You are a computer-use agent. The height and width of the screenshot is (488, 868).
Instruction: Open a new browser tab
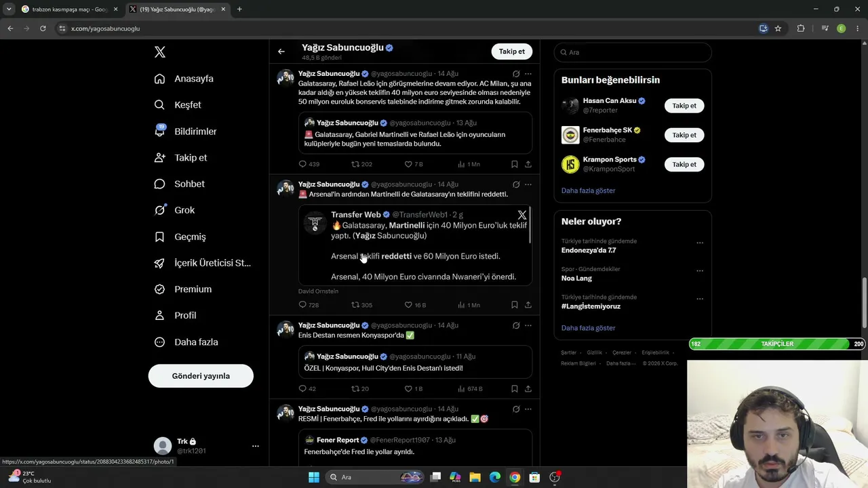pos(239,9)
